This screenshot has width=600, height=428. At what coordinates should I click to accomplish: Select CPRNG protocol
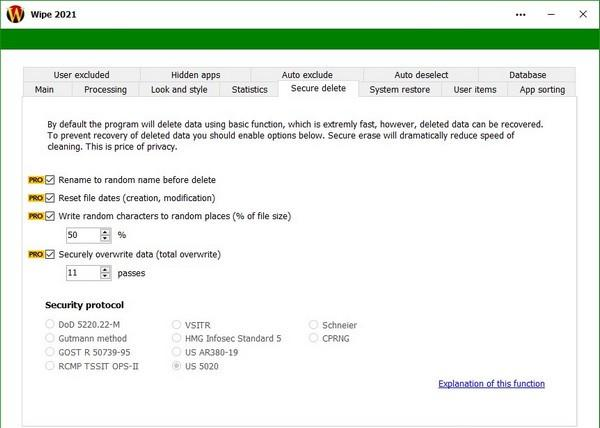(x=313, y=338)
